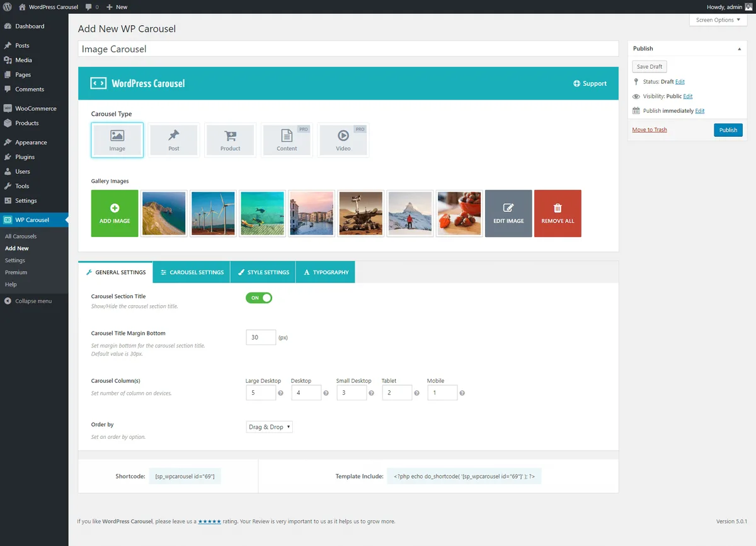The width and height of the screenshot is (756, 546).
Task: Show help tooltip for Large Desktop columns
Action: tap(281, 393)
